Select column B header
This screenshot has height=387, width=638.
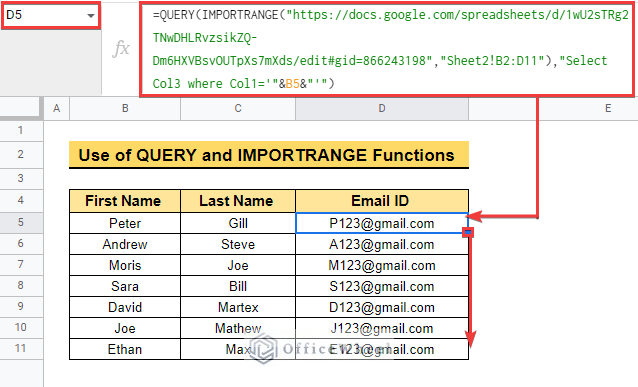tap(125, 108)
